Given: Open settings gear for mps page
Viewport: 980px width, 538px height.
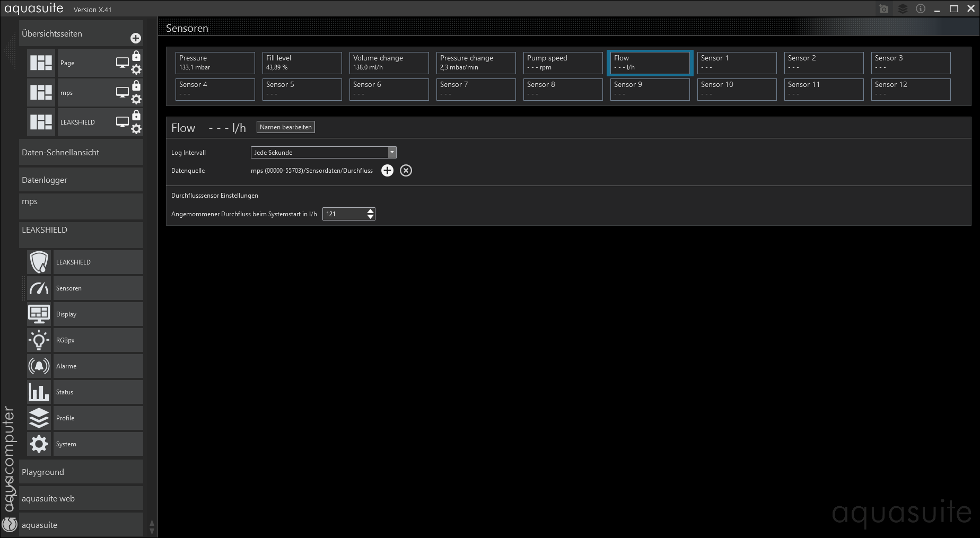Looking at the screenshot, I should (x=136, y=99).
